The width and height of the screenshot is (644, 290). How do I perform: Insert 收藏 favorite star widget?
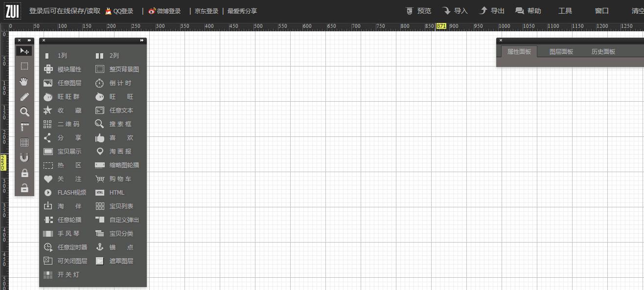coord(62,111)
